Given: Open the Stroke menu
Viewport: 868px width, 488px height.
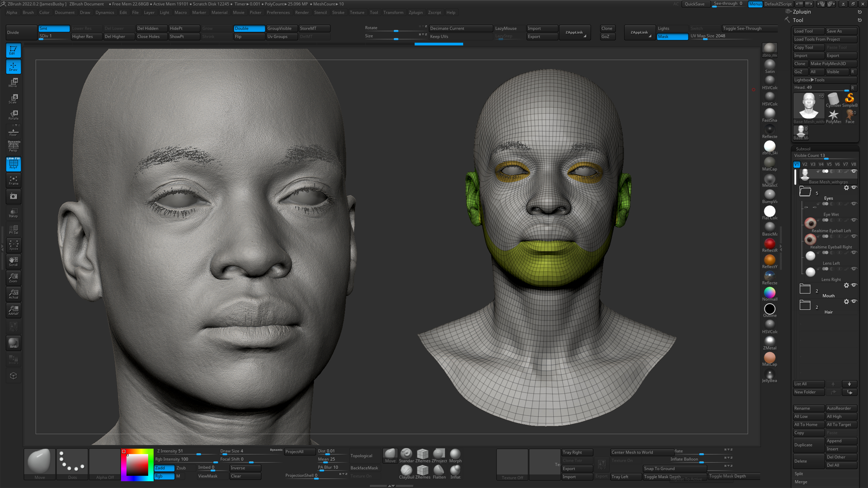Looking at the screenshot, I should [x=338, y=12].
